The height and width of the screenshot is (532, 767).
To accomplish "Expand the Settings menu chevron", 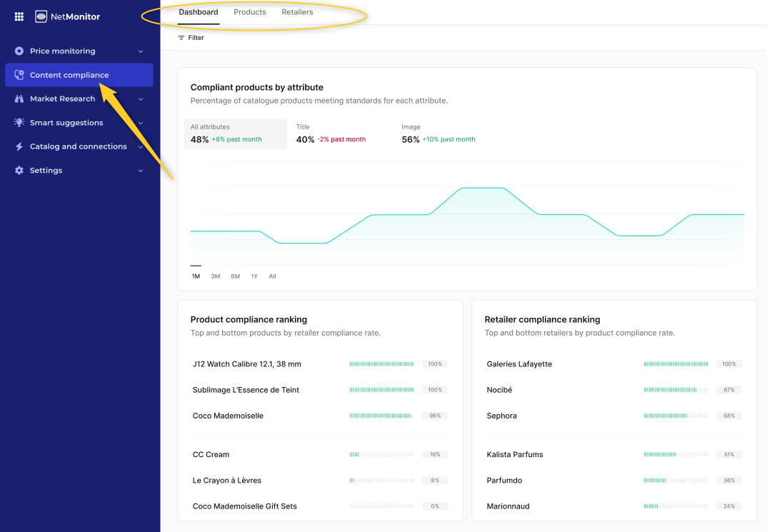I will tap(141, 171).
